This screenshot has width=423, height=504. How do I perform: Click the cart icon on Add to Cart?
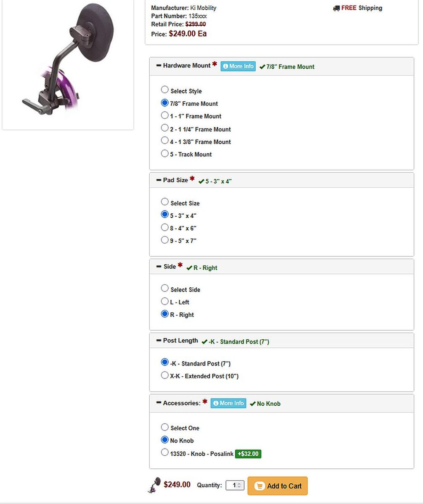(259, 486)
